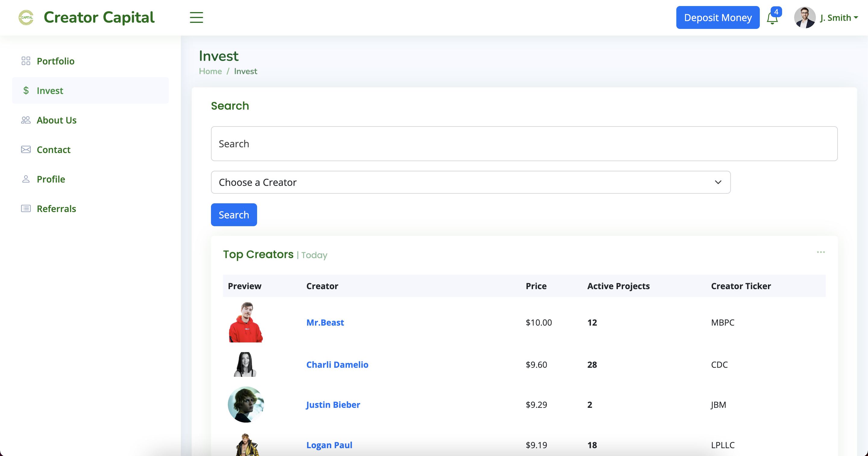Click the Justin Bieber preview thumbnail
The image size is (868, 456).
246,404
